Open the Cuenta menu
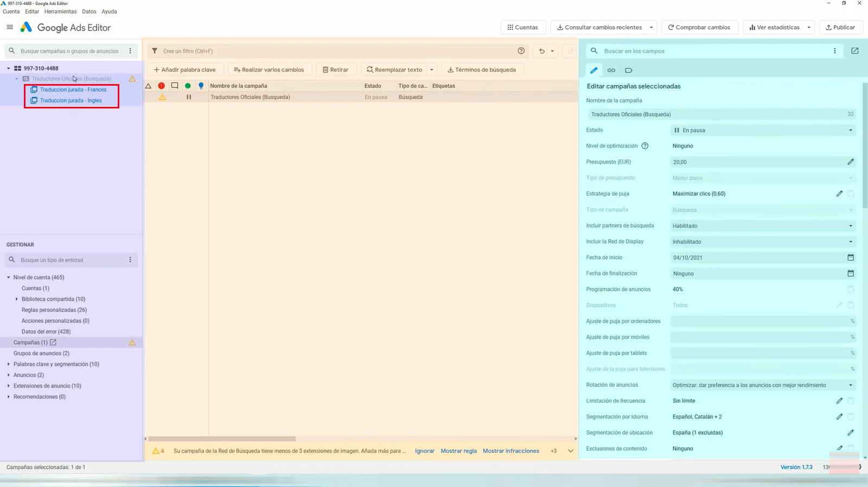Screen dimensions: 868x487 click(11, 11)
